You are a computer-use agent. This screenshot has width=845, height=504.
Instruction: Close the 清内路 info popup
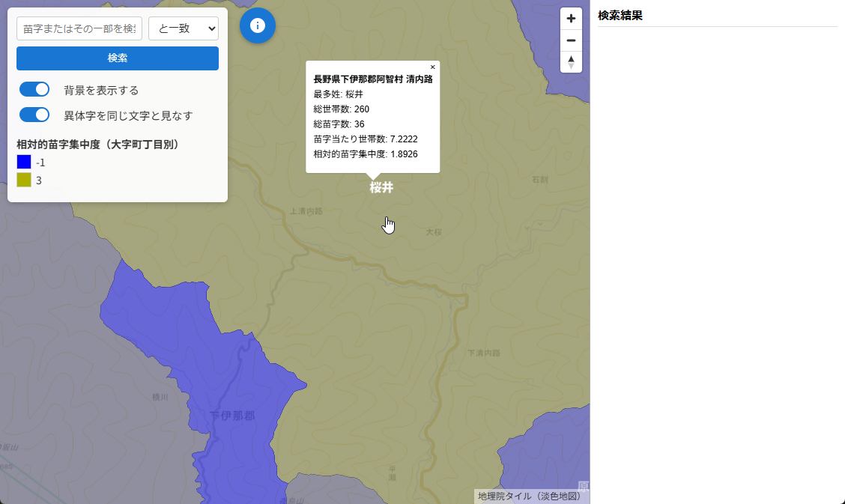pos(433,67)
